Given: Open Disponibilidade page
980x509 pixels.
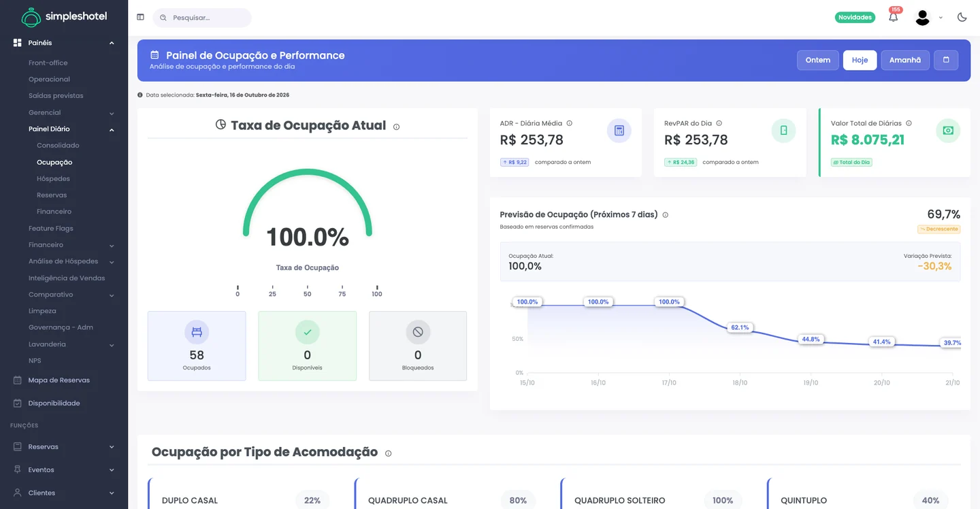Looking at the screenshot, I should (x=54, y=404).
